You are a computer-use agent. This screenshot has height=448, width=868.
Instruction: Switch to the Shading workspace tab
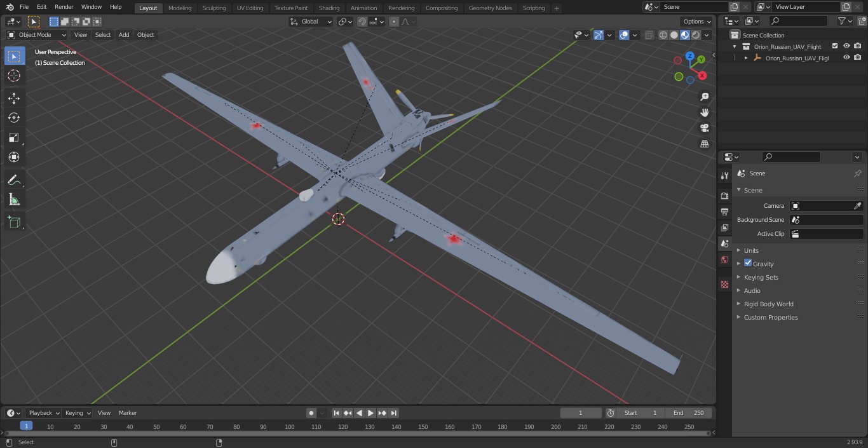point(329,8)
